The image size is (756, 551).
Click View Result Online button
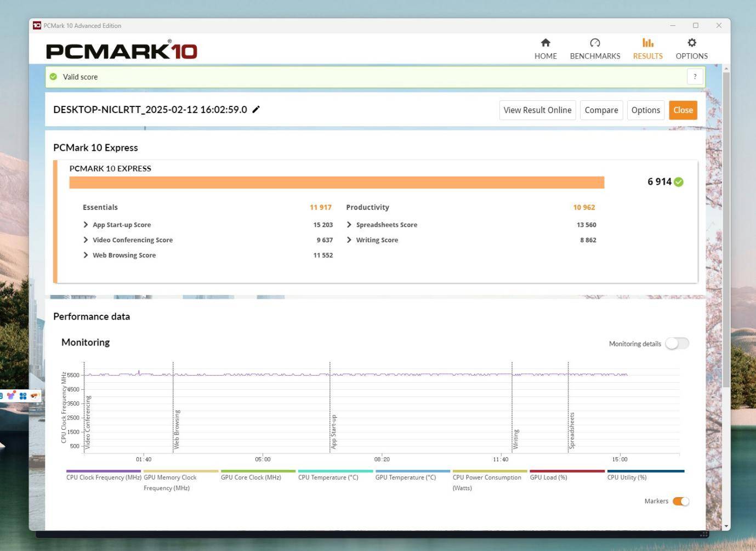[537, 110]
